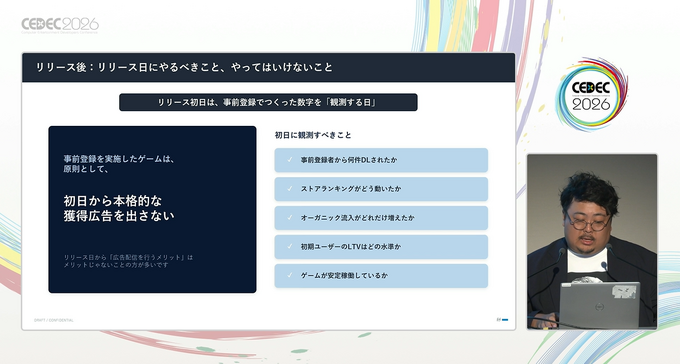Viewport: 680px width, 364px height.
Task: Select the text オーガニック流入がどれだけ増えたか
Action: (x=358, y=217)
